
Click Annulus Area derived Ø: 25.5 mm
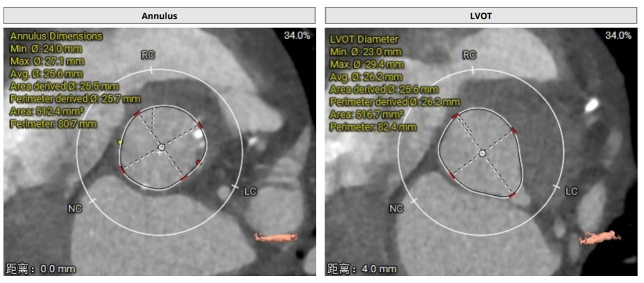point(64,87)
